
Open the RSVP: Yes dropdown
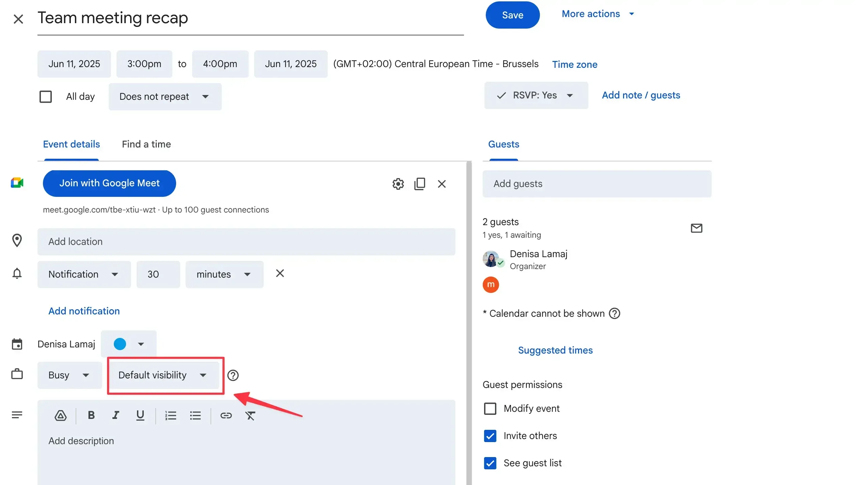tap(536, 95)
